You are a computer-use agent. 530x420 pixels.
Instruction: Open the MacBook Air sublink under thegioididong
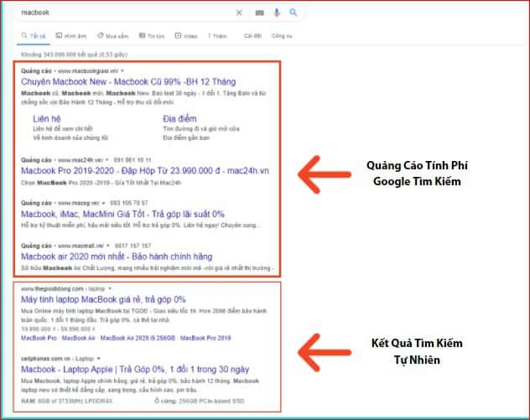79,338
